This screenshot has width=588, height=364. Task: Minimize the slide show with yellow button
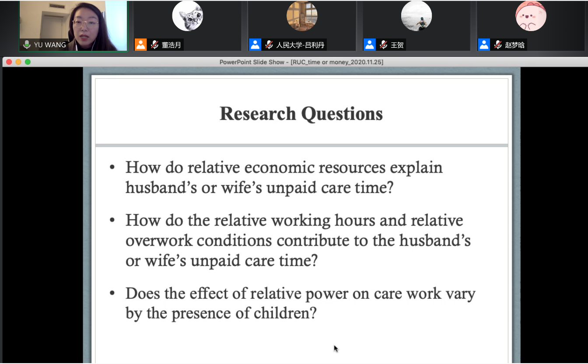[x=18, y=62]
